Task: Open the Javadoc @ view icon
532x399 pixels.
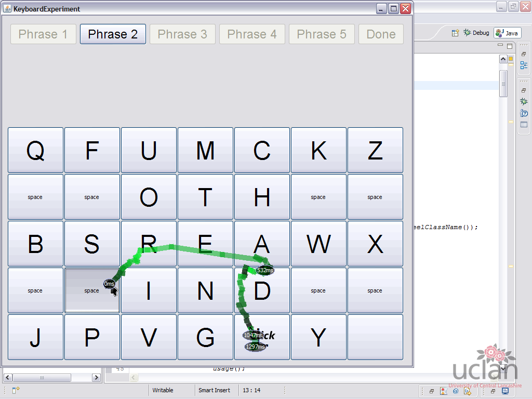Action: point(456,391)
